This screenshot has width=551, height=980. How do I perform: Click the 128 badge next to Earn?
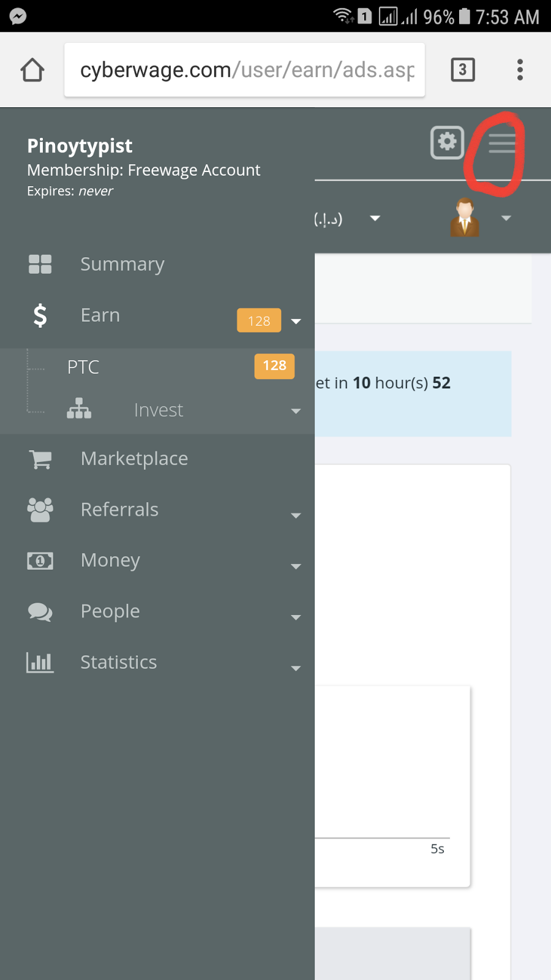tap(259, 320)
